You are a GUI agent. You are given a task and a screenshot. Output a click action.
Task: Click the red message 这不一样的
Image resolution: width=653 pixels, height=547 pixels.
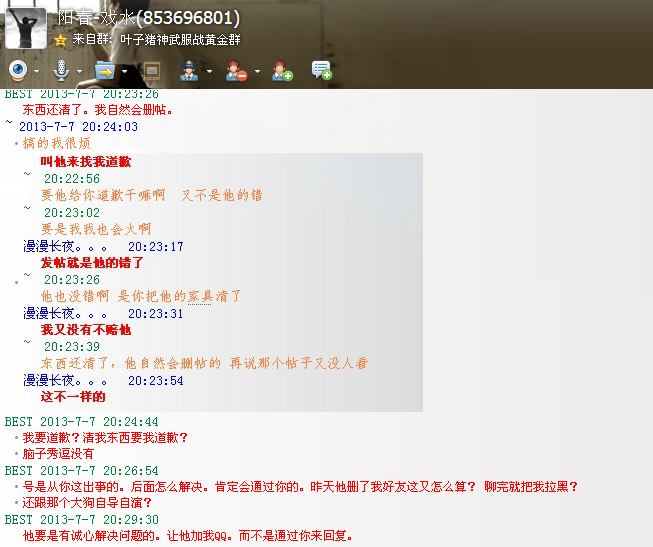(73, 397)
